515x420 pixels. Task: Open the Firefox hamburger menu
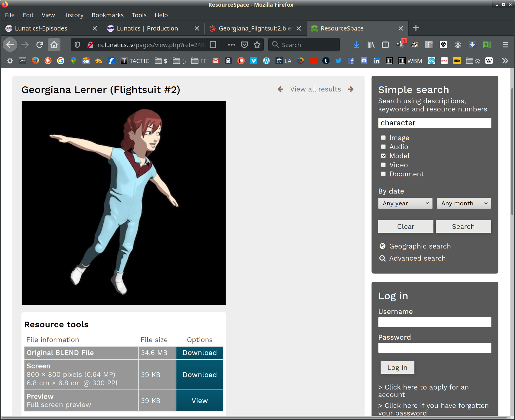(505, 45)
